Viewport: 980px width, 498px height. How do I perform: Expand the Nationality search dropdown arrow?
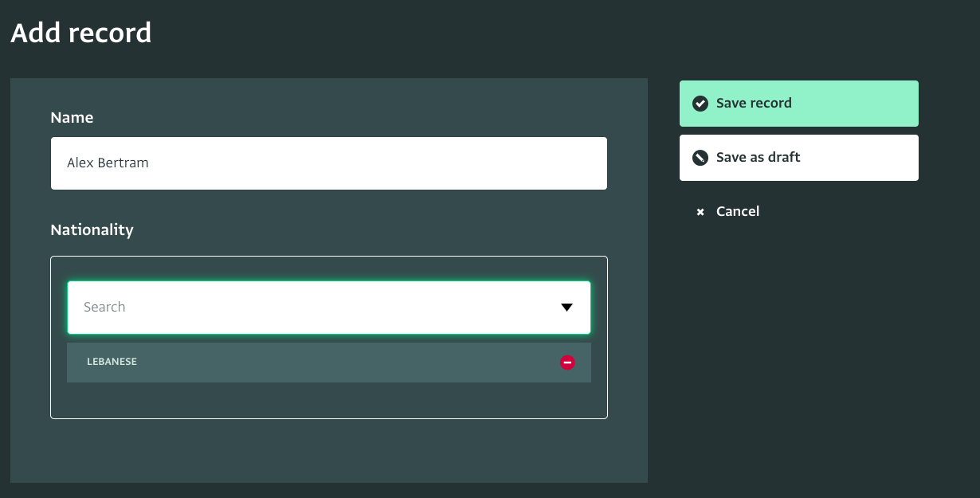(566, 308)
